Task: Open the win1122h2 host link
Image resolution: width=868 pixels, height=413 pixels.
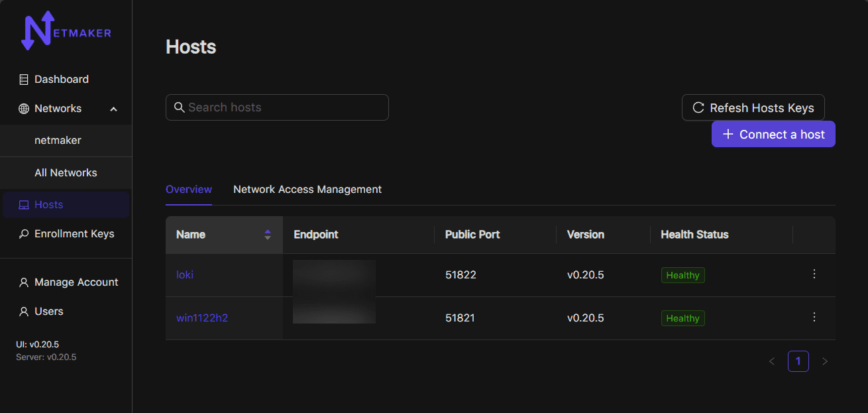Action: (x=202, y=318)
